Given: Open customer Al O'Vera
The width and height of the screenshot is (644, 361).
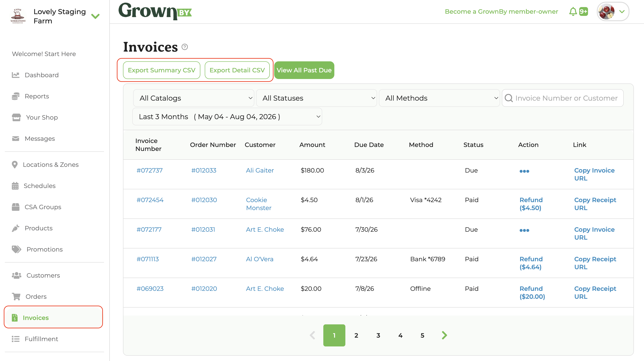Looking at the screenshot, I should pos(259,259).
